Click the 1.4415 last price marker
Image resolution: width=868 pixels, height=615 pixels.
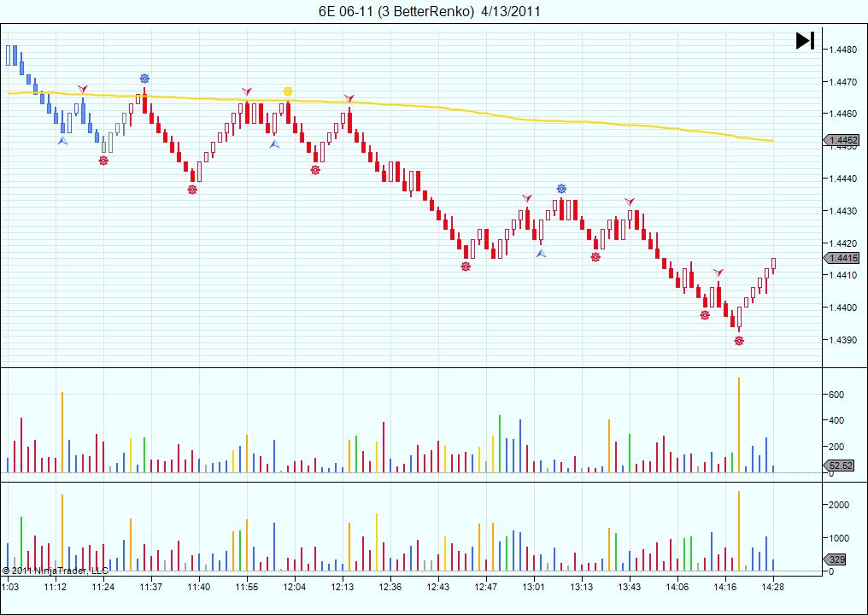click(x=842, y=258)
